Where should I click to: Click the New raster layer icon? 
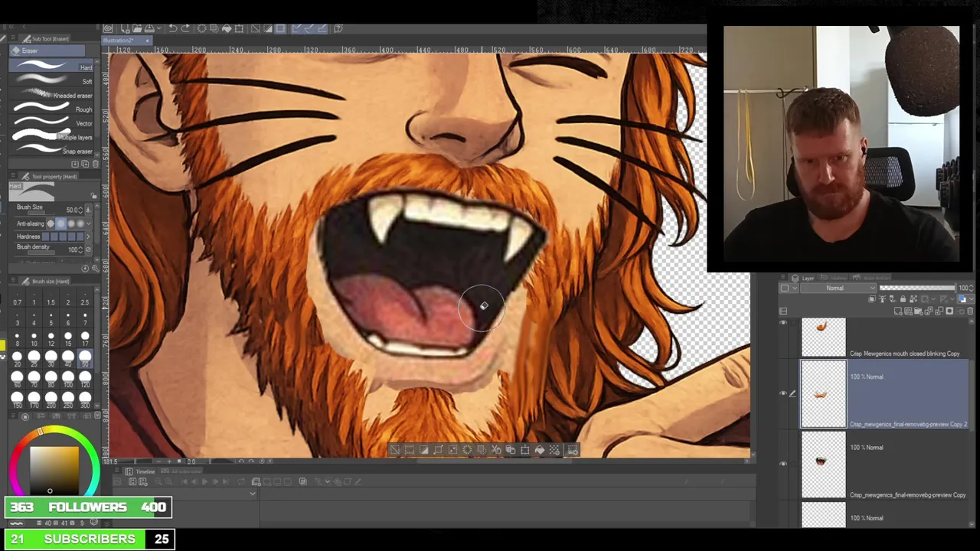(898, 311)
